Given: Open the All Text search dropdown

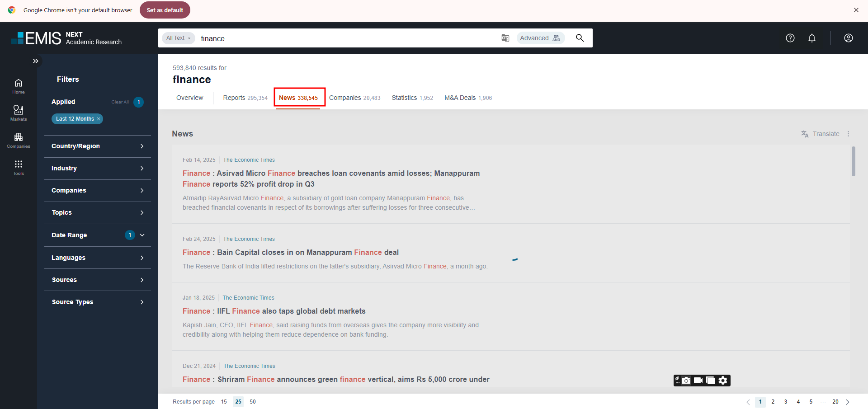Looking at the screenshot, I should pyautogui.click(x=178, y=38).
